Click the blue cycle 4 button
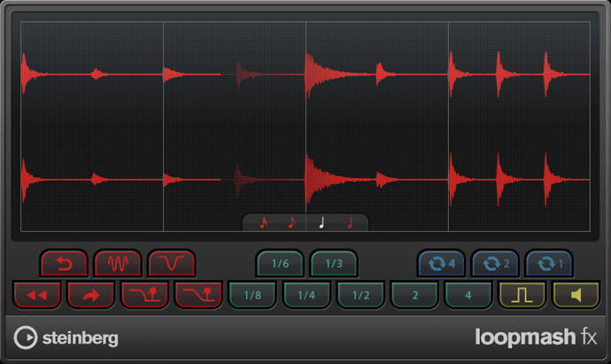Viewport: 611px width, 364px height. 442,264
